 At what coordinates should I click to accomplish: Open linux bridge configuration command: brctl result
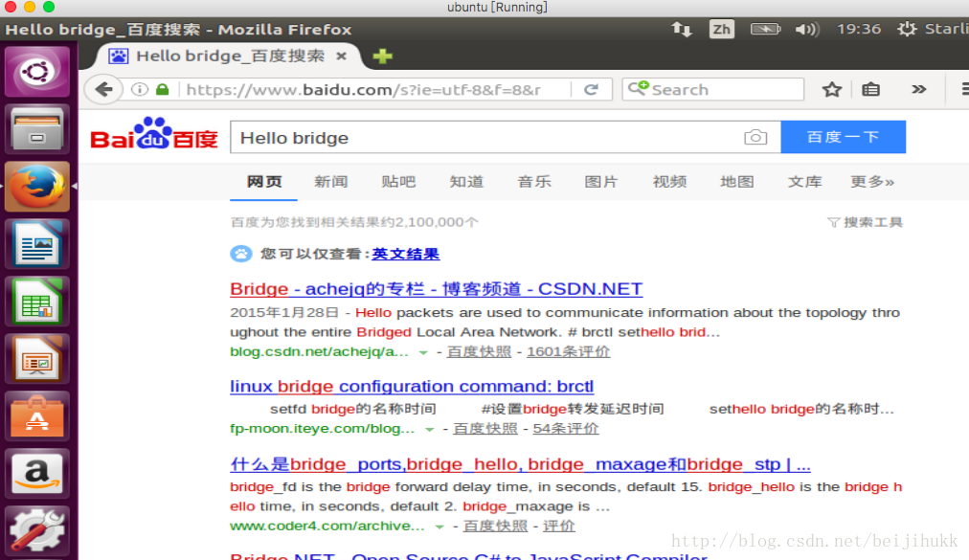click(x=412, y=387)
